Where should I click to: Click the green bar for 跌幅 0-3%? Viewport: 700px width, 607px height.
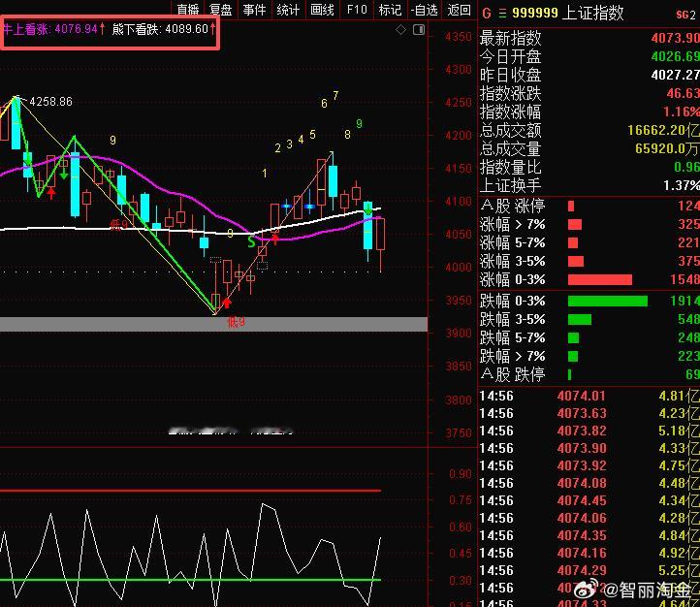[x=608, y=301]
